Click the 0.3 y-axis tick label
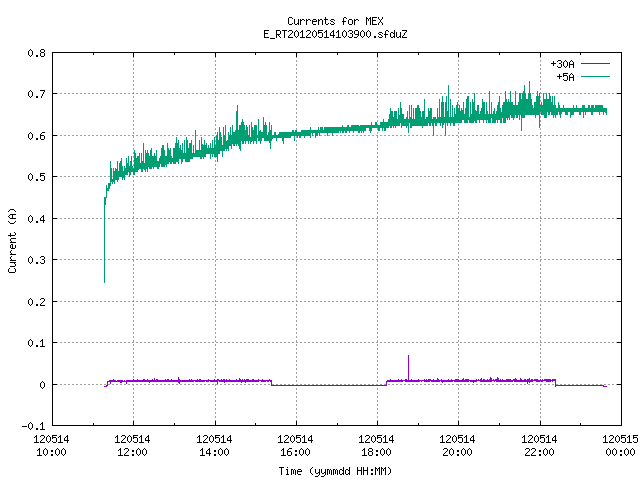640x480 pixels. click(x=36, y=260)
